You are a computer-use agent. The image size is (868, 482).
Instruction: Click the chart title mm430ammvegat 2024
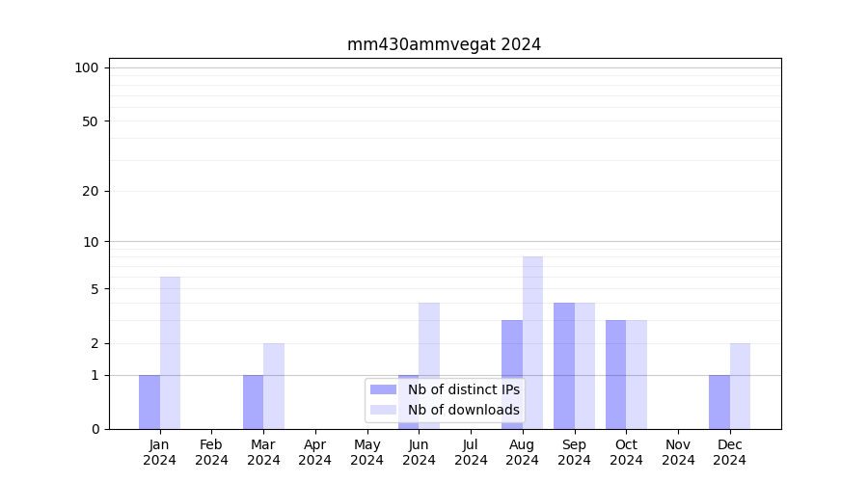coord(444,44)
